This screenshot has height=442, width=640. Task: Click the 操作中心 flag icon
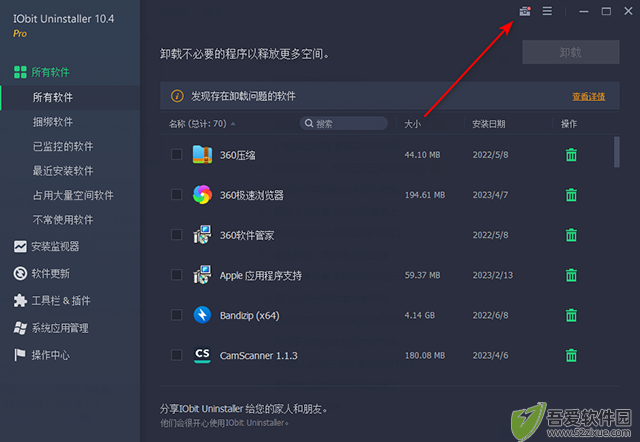[20, 355]
